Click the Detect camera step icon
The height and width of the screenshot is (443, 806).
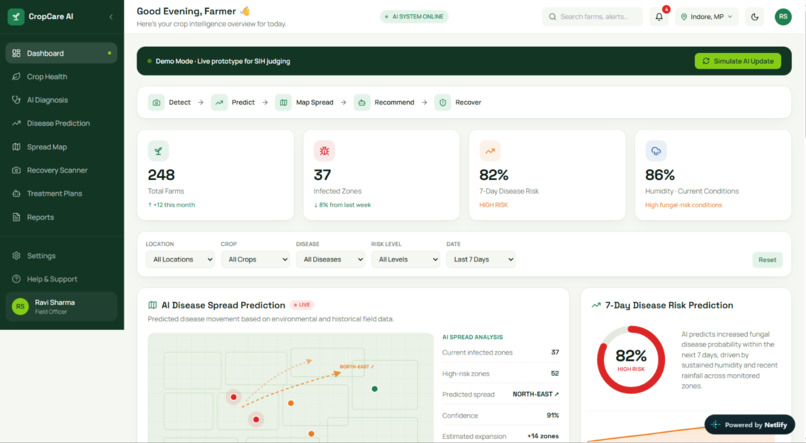click(x=156, y=102)
